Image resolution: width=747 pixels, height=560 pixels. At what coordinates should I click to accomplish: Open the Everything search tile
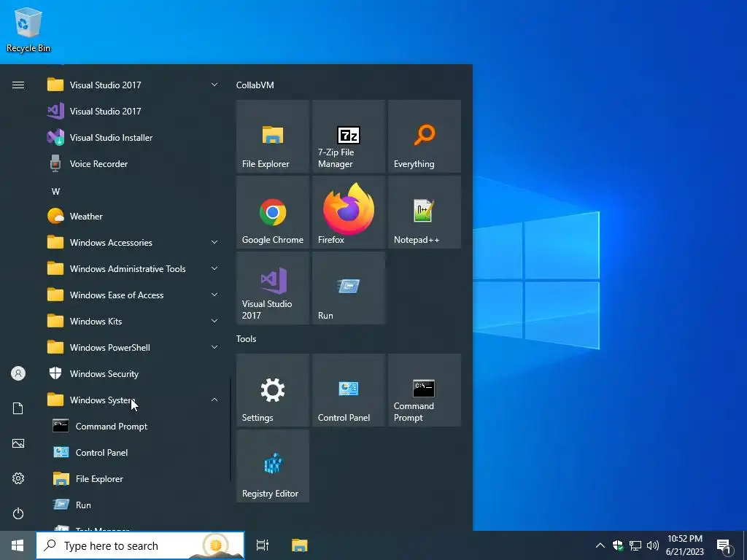pos(425,136)
